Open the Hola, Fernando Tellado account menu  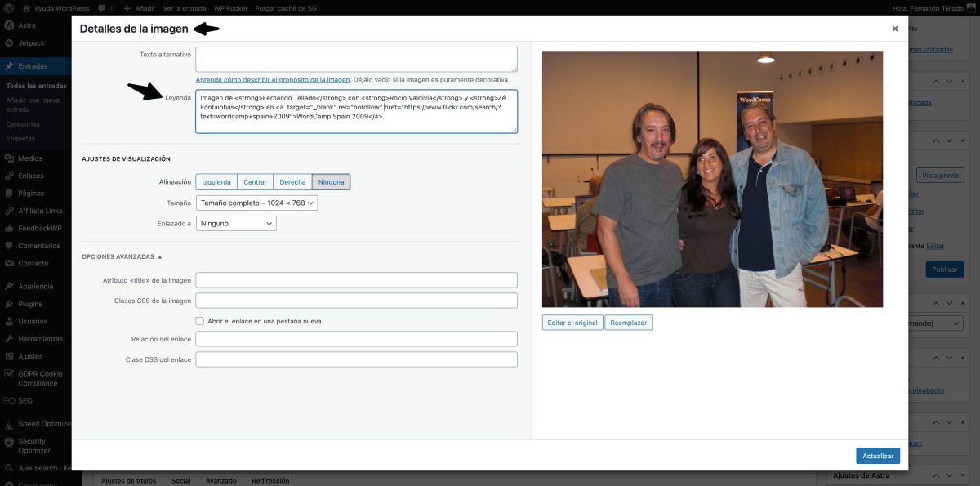click(934, 7)
